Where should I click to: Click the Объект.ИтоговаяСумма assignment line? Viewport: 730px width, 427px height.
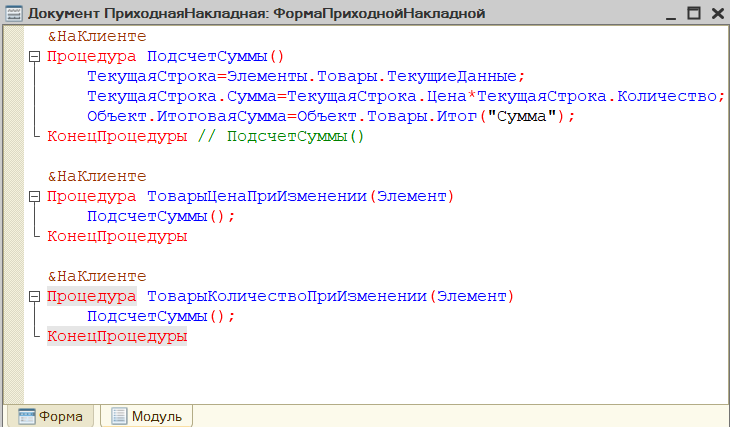[x=331, y=116]
